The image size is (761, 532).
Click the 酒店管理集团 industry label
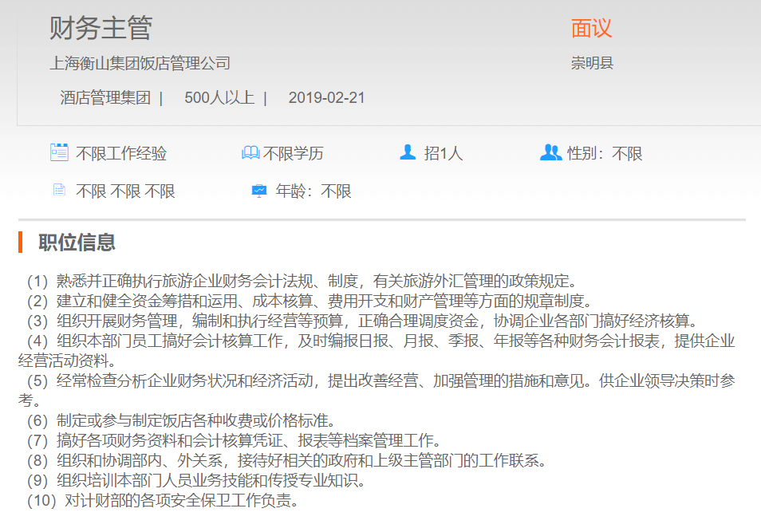click(x=105, y=98)
